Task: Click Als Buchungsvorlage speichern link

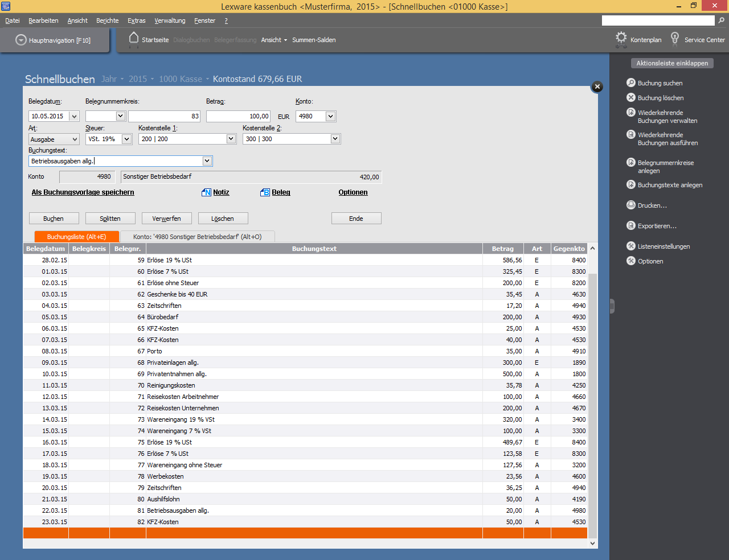Action: pyautogui.click(x=83, y=192)
